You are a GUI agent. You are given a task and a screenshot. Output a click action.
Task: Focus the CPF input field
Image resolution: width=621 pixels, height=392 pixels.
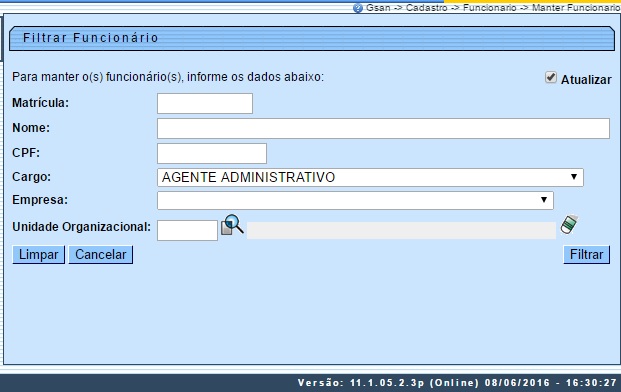coord(212,153)
